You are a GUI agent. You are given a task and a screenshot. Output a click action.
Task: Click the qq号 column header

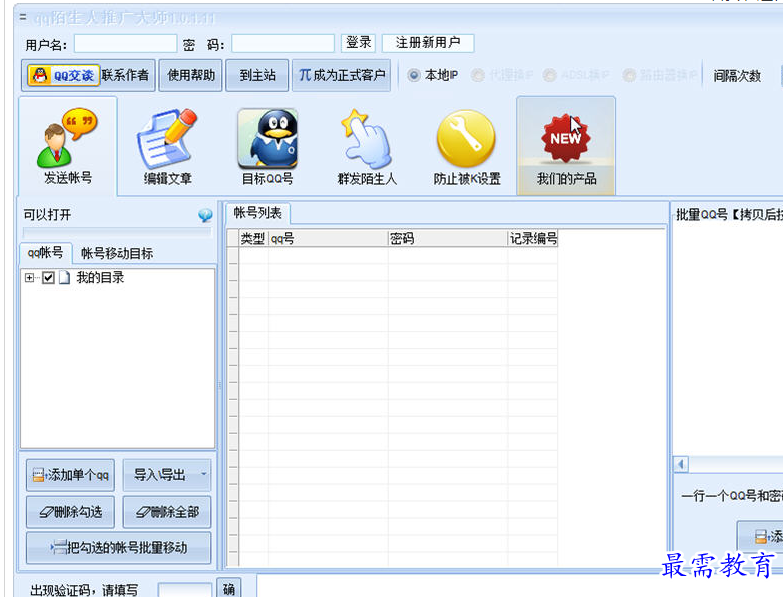(328, 239)
